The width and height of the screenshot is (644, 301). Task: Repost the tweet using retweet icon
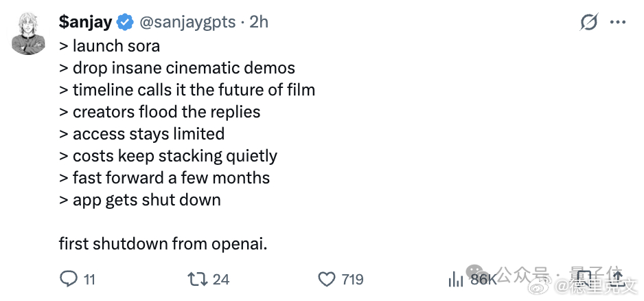click(x=196, y=279)
